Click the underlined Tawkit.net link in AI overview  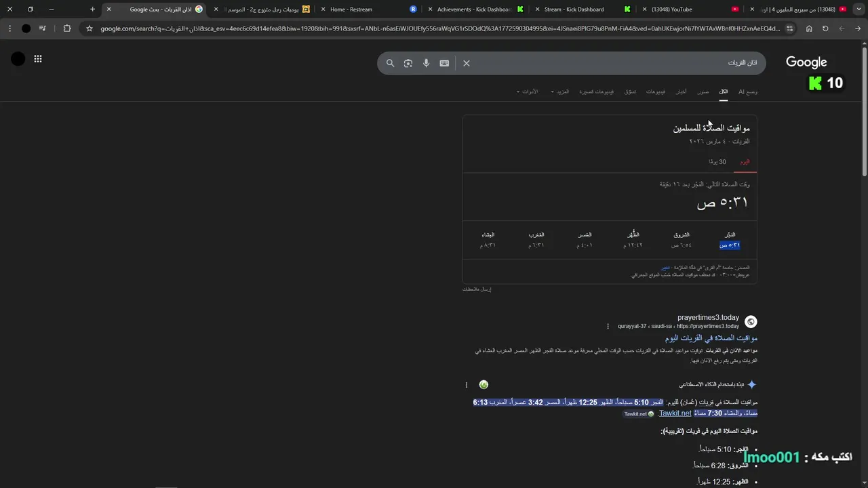click(x=675, y=413)
